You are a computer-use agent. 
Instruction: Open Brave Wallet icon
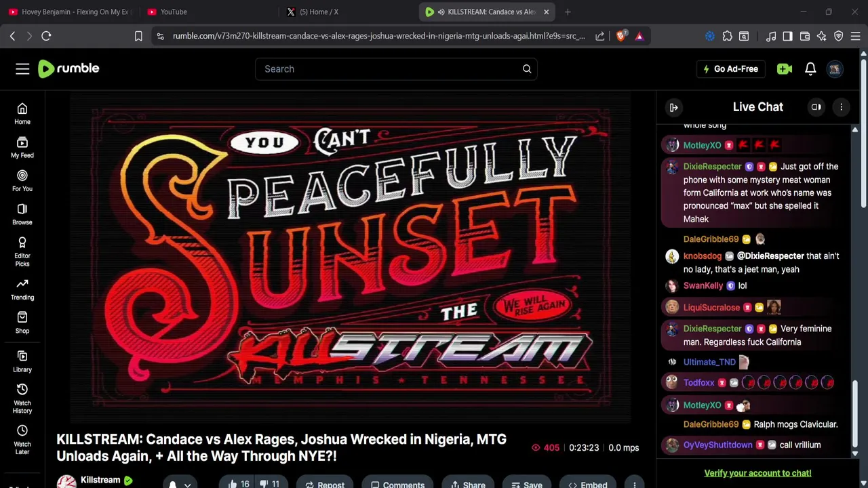[x=805, y=36]
